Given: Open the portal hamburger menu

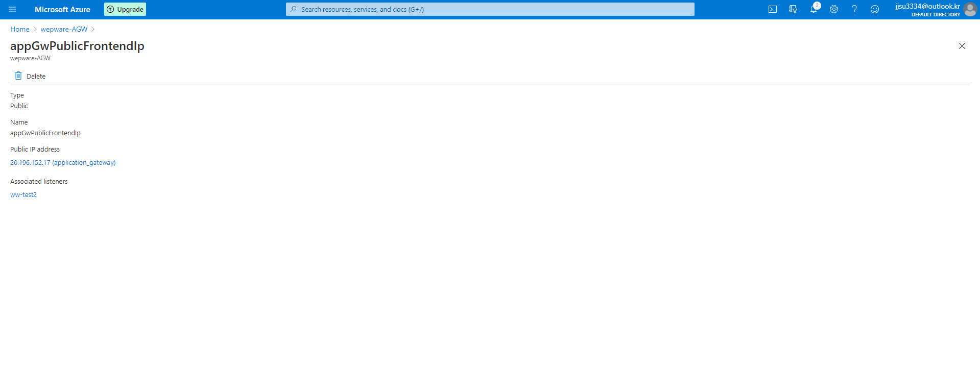Looking at the screenshot, I should [12, 9].
